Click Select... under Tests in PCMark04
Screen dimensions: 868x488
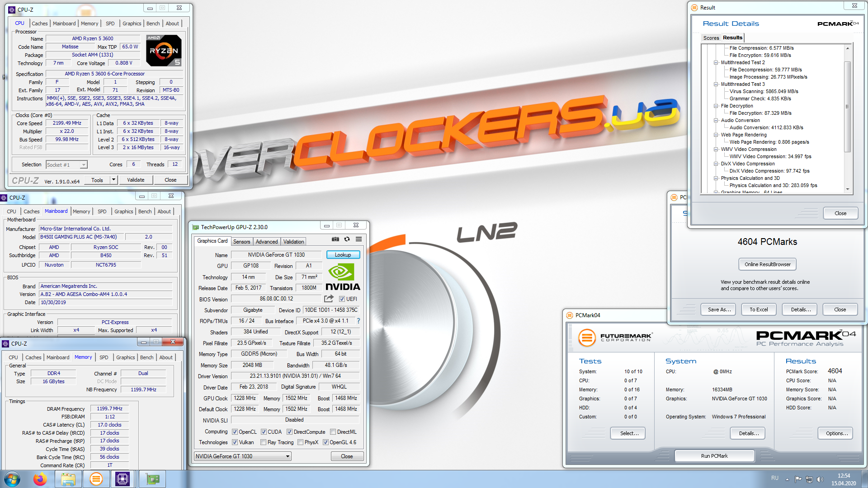628,433
